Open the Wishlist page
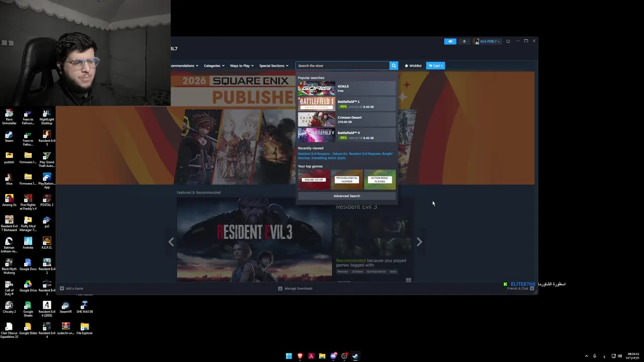 (413, 65)
